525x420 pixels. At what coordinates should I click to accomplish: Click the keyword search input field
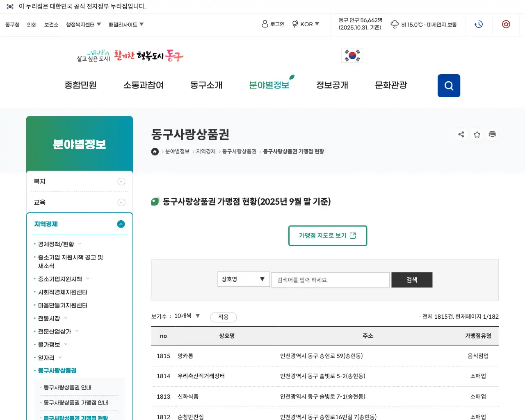point(330,280)
